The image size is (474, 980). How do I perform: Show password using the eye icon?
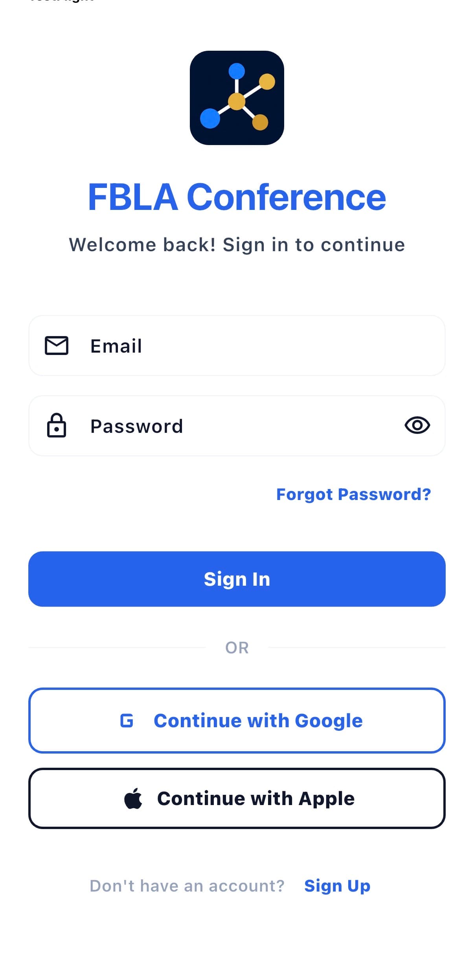417,425
